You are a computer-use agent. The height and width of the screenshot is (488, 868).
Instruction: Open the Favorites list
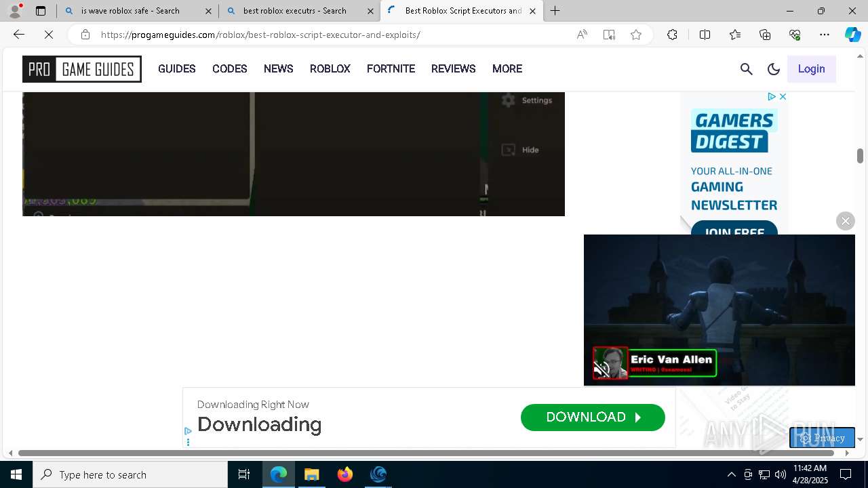point(735,35)
